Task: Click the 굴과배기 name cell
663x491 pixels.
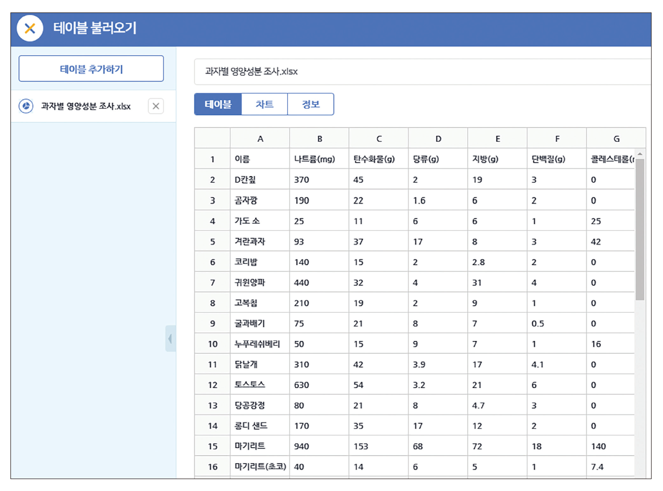Action: point(260,324)
